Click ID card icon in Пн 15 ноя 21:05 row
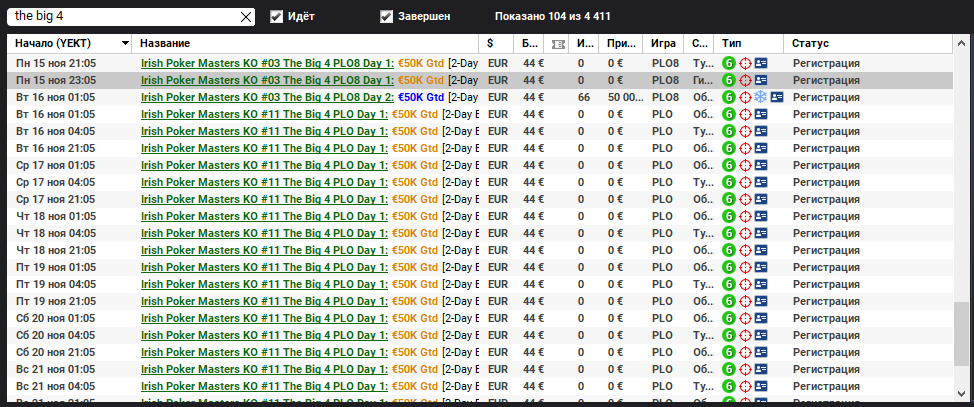The image size is (974, 407). point(761,63)
